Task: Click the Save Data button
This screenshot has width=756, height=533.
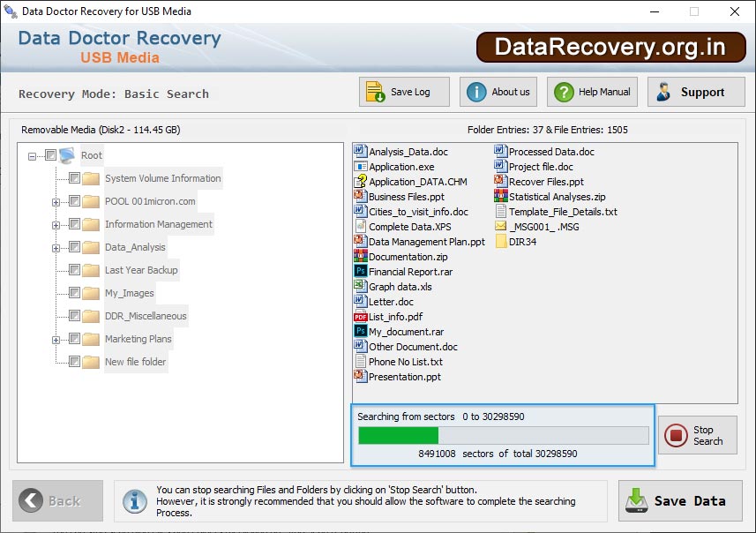Action: point(680,500)
